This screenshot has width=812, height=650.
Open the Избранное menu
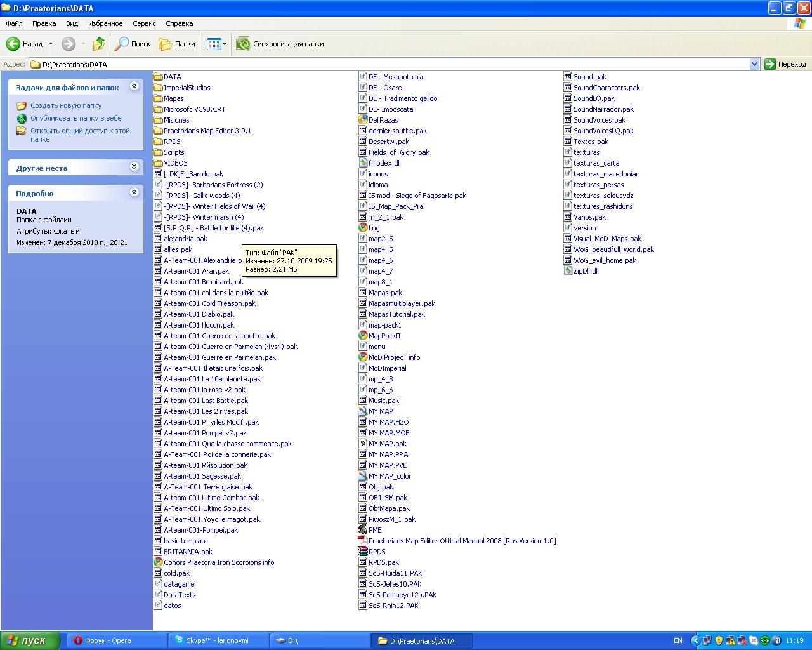tap(105, 23)
